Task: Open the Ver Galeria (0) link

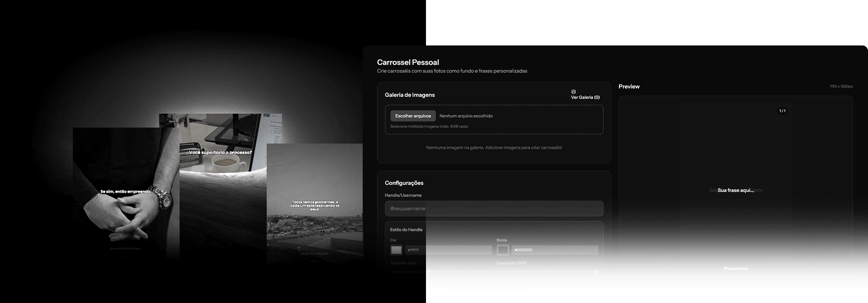Action: 585,97
